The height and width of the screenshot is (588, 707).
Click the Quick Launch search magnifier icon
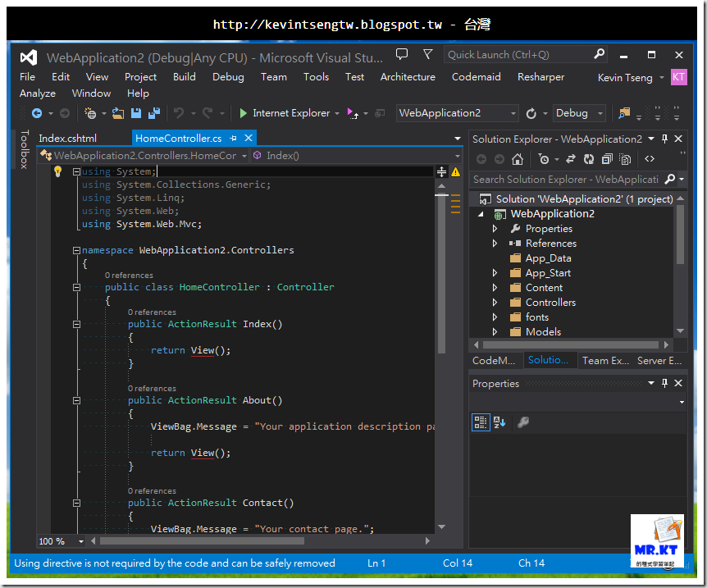click(599, 55)
